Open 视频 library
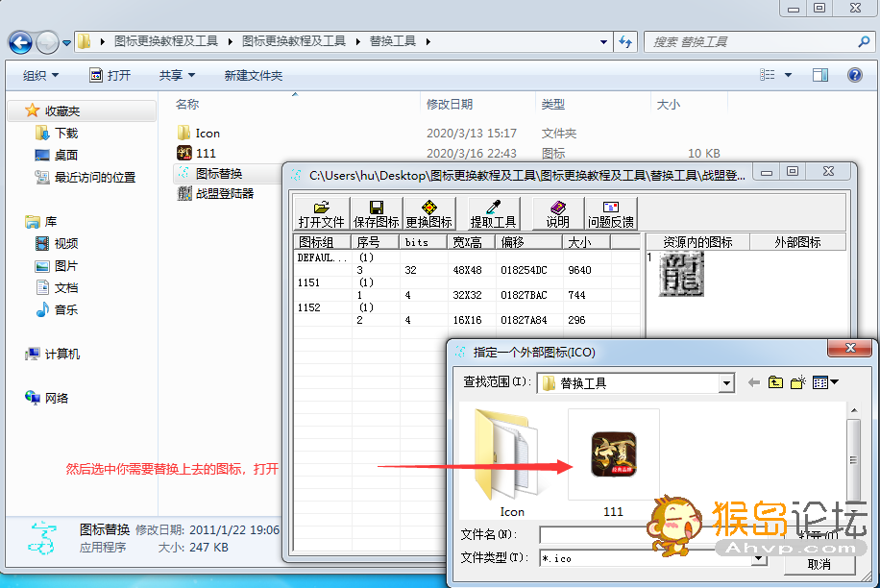 click(x=66, y=243)
